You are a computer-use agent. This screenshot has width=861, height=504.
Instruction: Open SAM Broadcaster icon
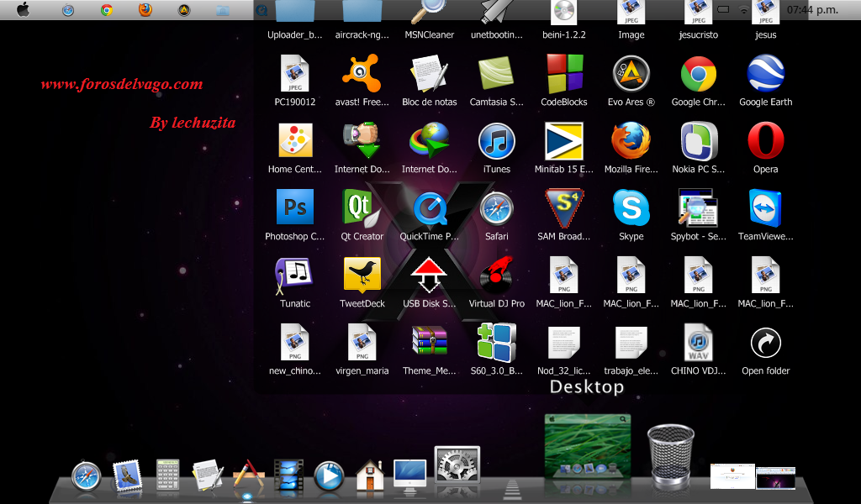click(x=564, y=208)
